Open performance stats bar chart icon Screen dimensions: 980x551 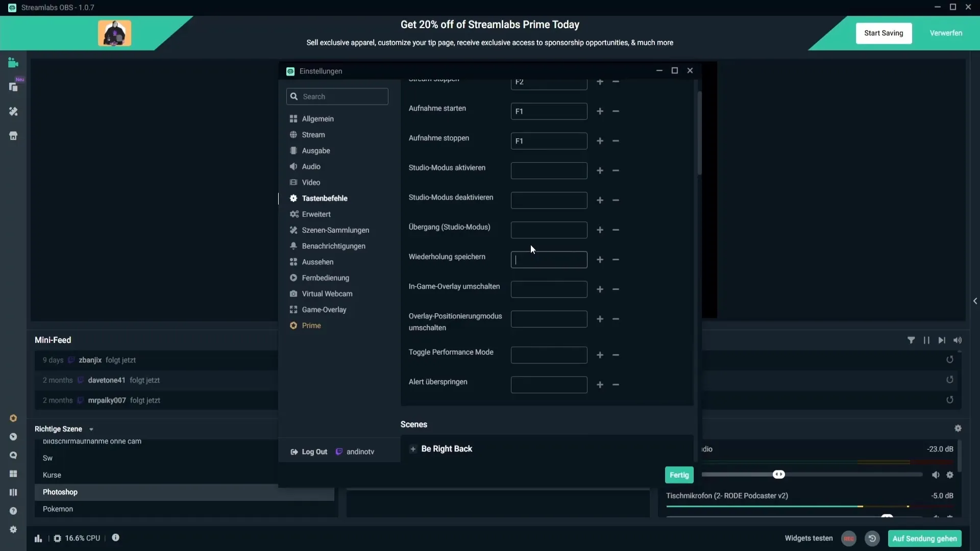[38, 538]
